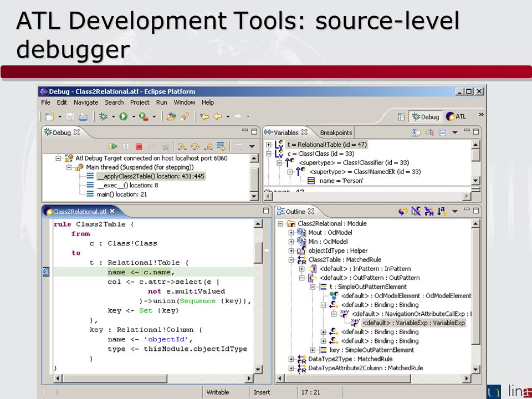This screenshot has width=532, height=399.
Task: Click the Drop to Frame icon
Action: click(221, 146)
